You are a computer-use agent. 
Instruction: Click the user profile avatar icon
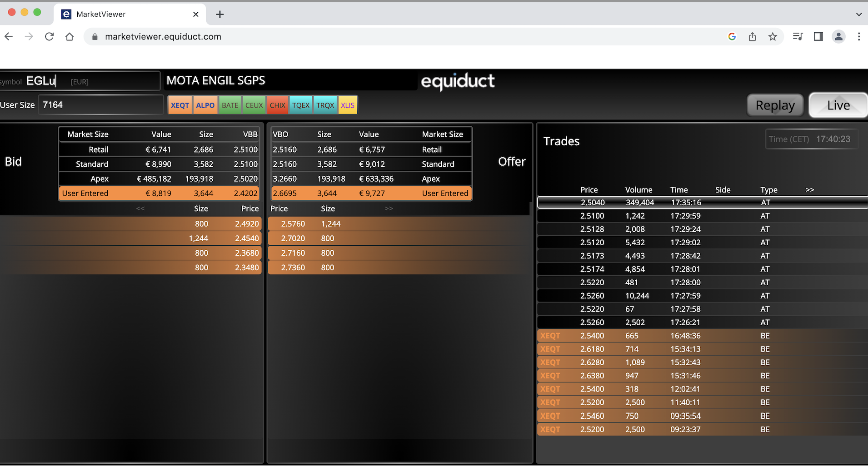click(x=838, y=37)
